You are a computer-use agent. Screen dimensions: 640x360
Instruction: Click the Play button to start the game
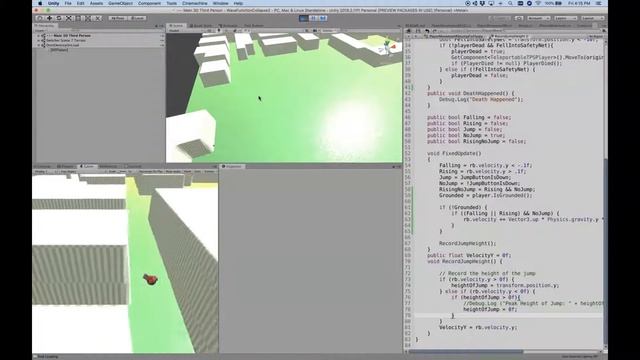click(303, 18)
